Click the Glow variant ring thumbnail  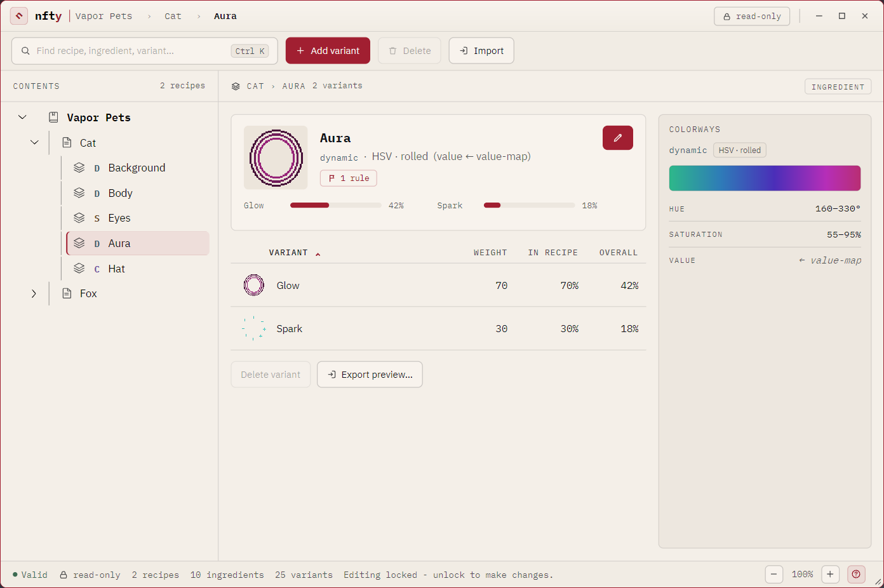tap(254, 285)
